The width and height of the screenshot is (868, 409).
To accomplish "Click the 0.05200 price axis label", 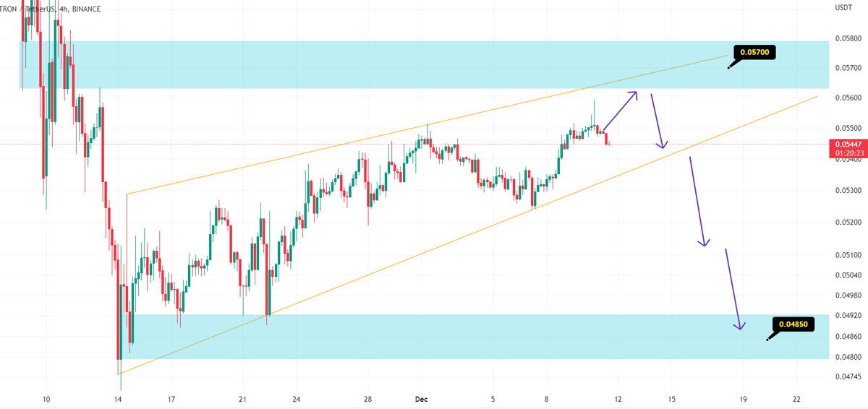I will tap(846, 222).
